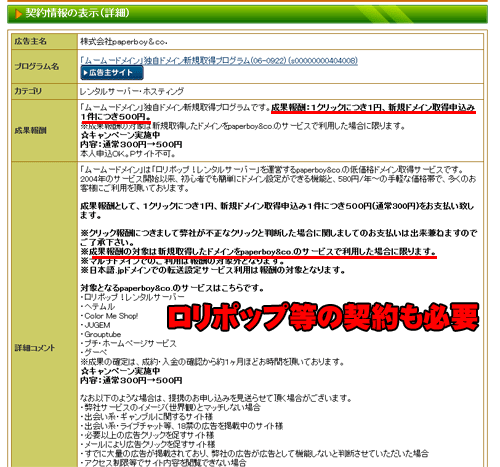Select the プログラム名 label cell
The height and width of the screenshot is (467, 500).
[44, 67]
